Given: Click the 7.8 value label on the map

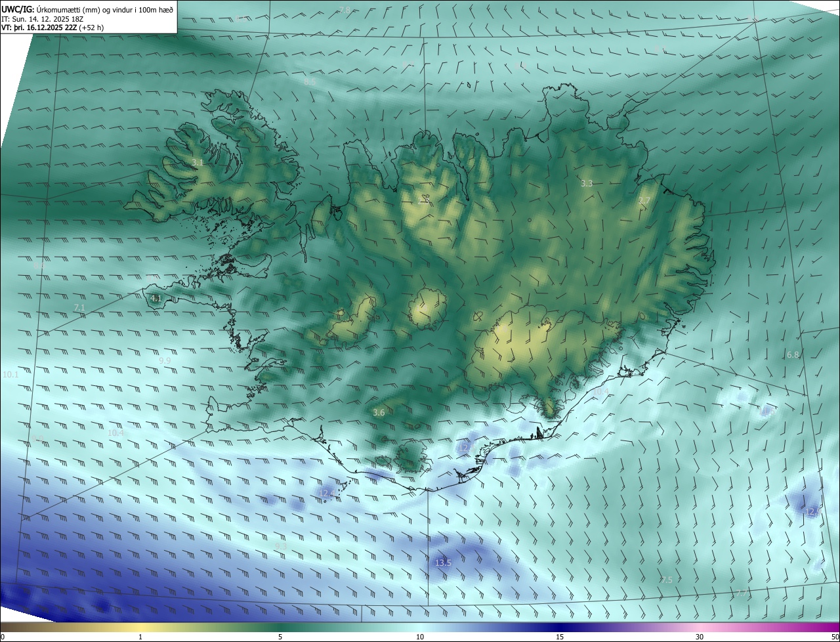Looking at the screenshot, I should coord(345,10).
